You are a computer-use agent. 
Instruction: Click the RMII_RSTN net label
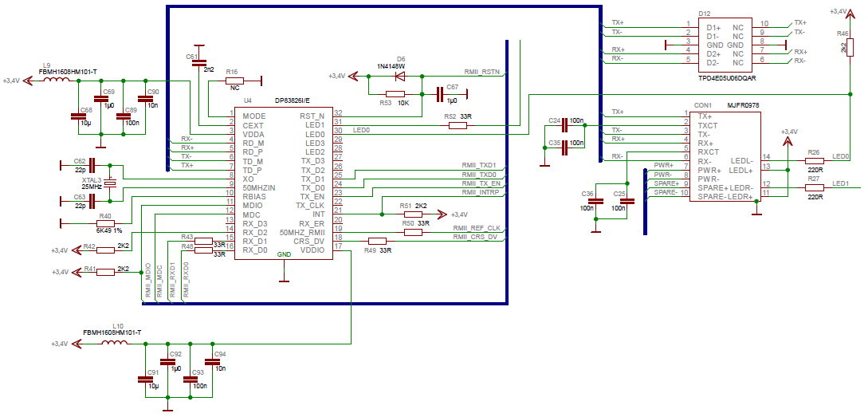coord(484,72)
